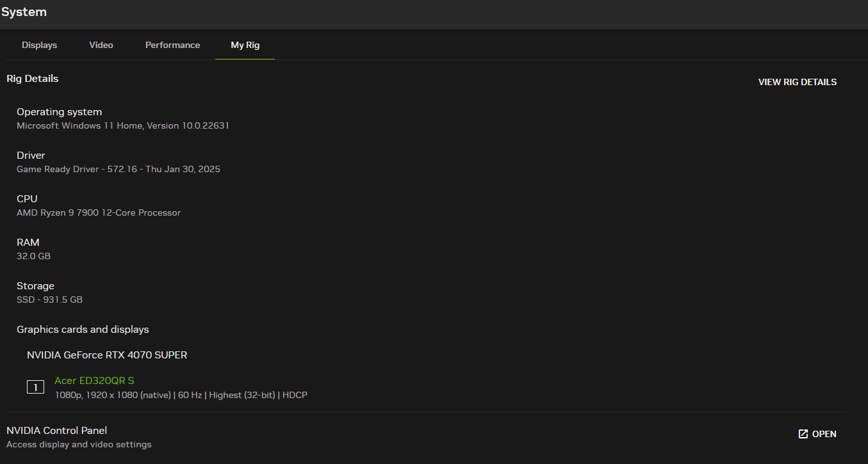Click the CPU label

point(27,199)
